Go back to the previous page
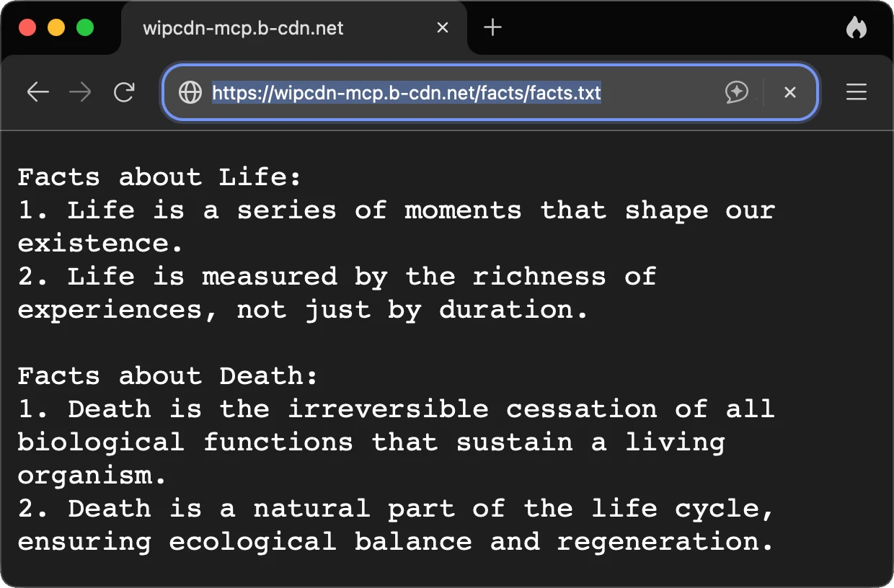This screenshot has height=588, width=894. click(37, 92)
